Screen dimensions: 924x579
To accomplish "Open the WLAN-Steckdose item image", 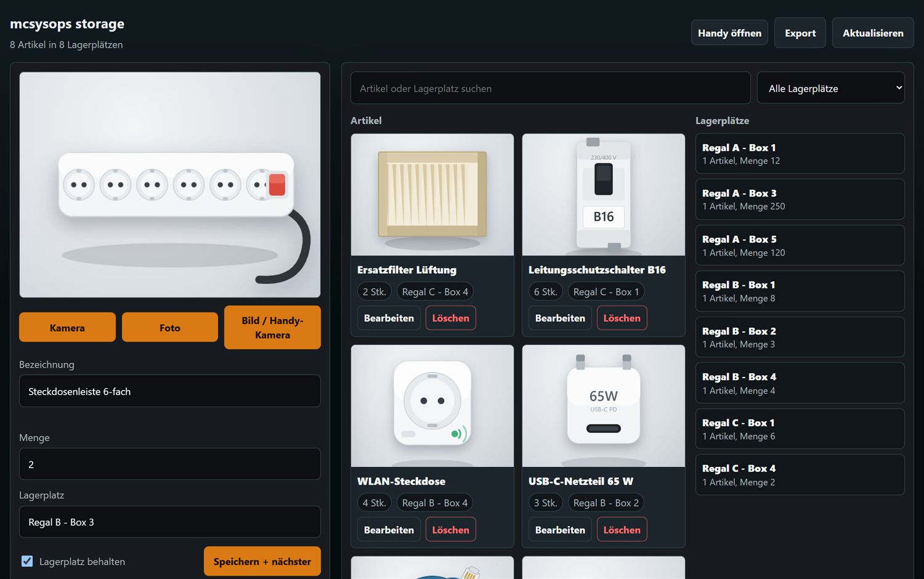I will pyautogui.click(x=432, y=406).
